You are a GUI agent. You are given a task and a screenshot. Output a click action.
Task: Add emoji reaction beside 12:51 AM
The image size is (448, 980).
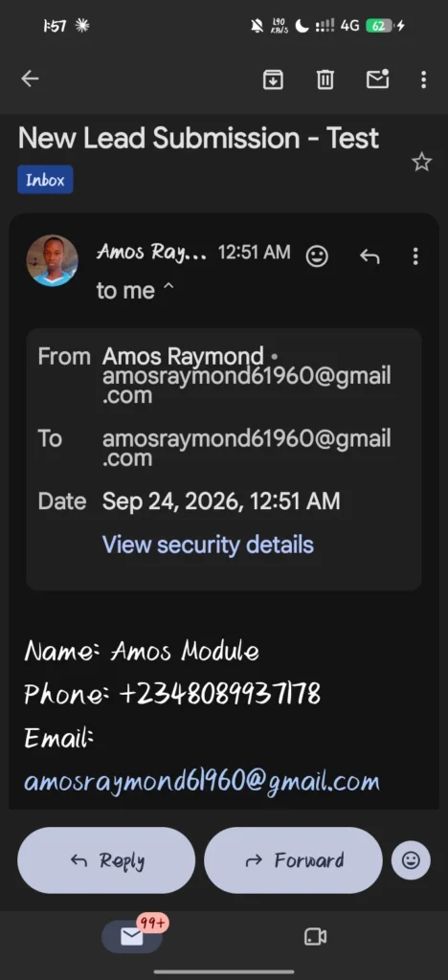tap(317, 256)
